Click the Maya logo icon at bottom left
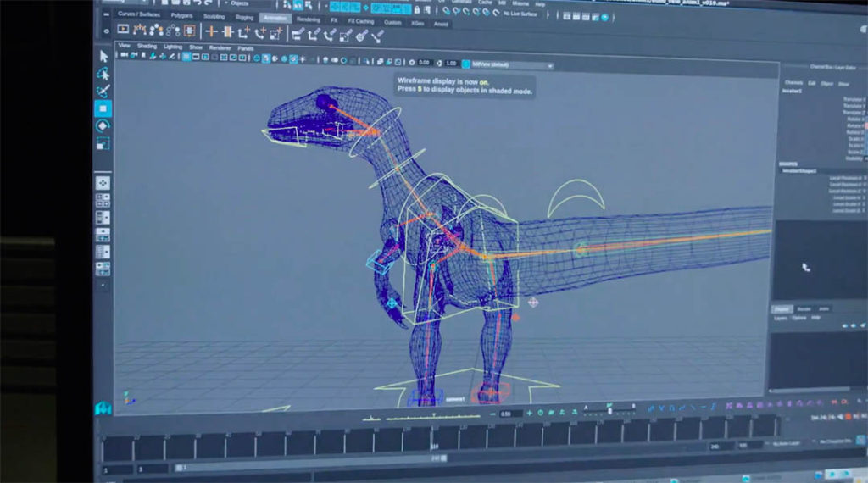Screen dimensions: 868x483 pos(103,408)
